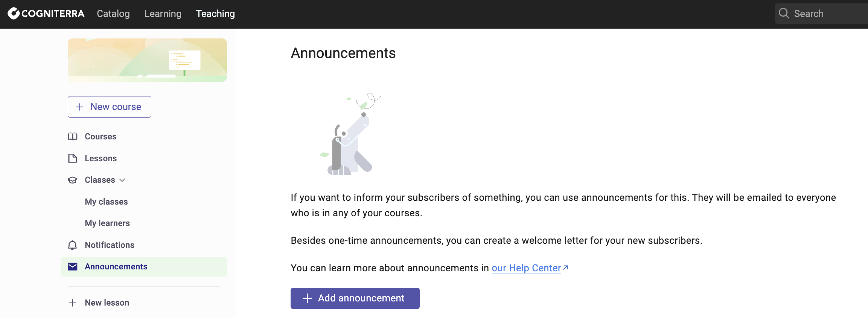Click the search magnifier icon
This screenshot has width=868, height=318.
coord(784,13)
